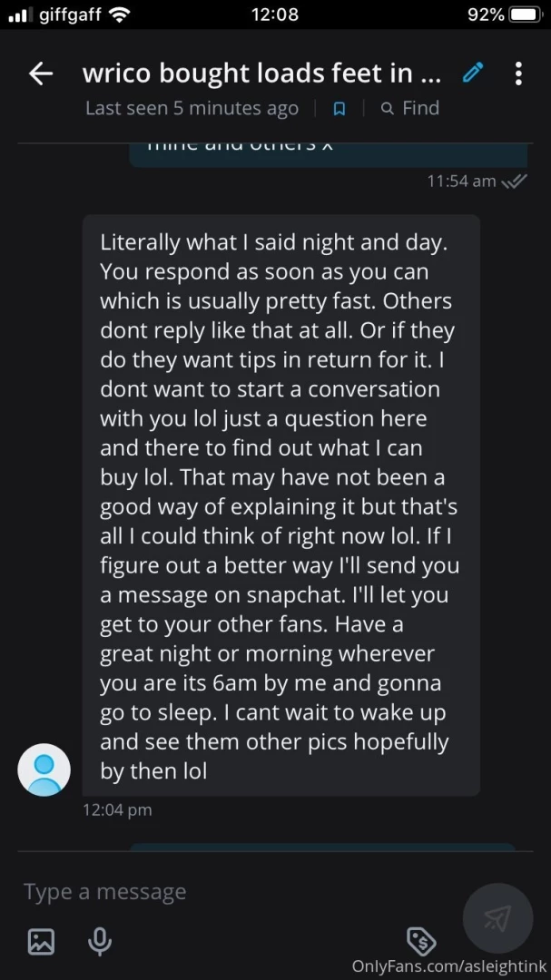Tap the battery indicator in the status bar
Viewport: 551px width, 980px height.
(526, 15)
